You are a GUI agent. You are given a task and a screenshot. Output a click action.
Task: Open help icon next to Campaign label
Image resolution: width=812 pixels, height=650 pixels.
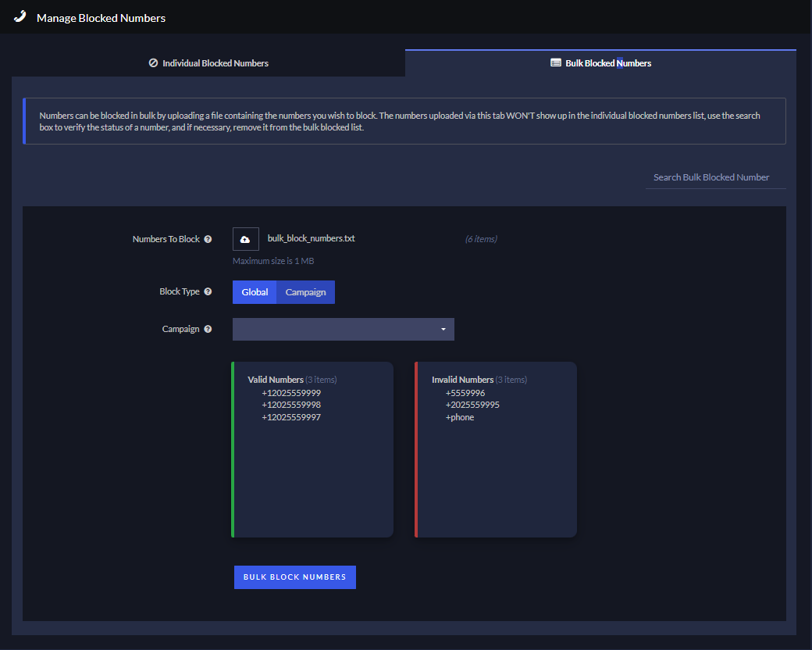[x=208, y=329]
